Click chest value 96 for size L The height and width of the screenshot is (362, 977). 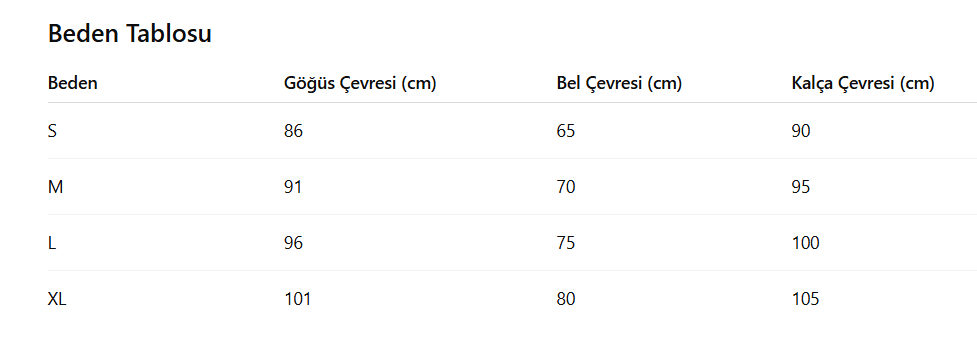(293, 243)
